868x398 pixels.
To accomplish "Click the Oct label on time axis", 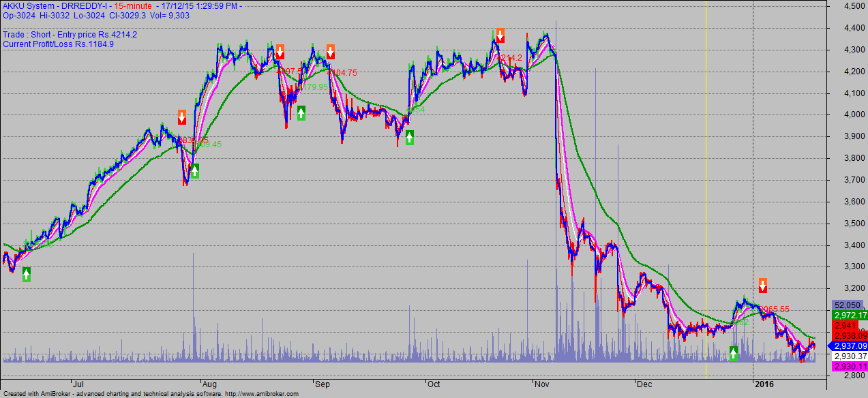I will [434, 384].
